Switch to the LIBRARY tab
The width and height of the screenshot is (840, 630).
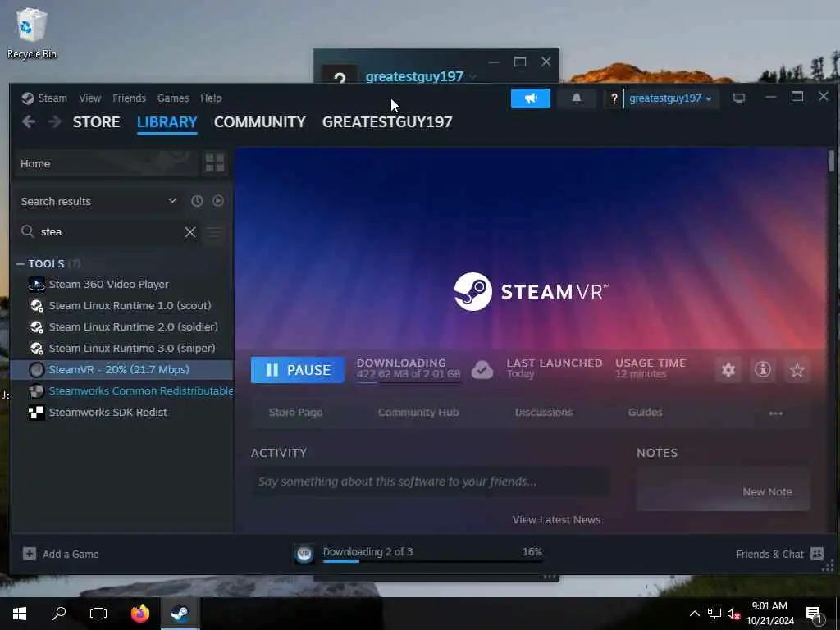point(167,122)
